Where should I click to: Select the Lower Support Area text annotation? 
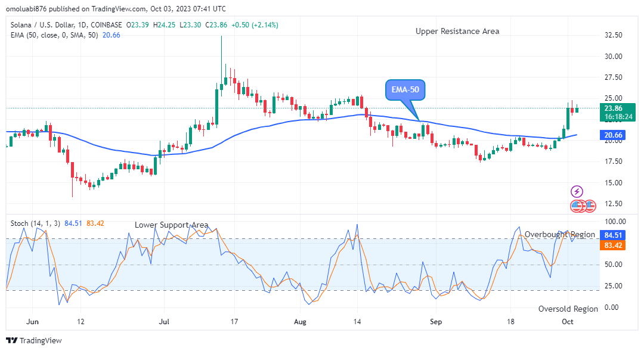coord(171,225)
